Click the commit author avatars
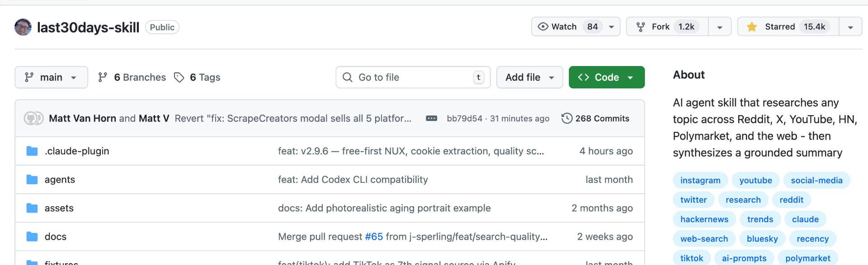 [x=33, y=118]
